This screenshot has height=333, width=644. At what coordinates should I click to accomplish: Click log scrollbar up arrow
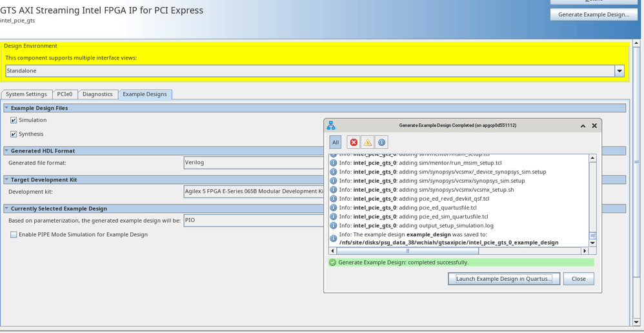pos(592,158)
